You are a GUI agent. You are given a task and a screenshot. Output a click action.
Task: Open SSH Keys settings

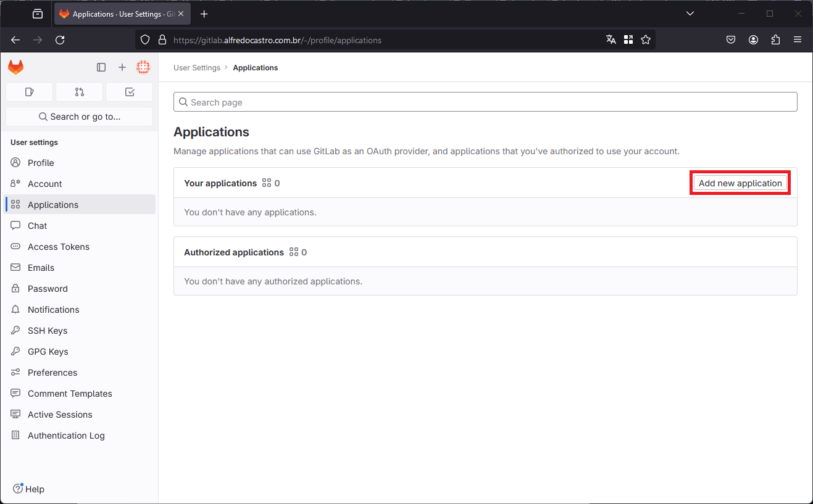click(80, 331)
